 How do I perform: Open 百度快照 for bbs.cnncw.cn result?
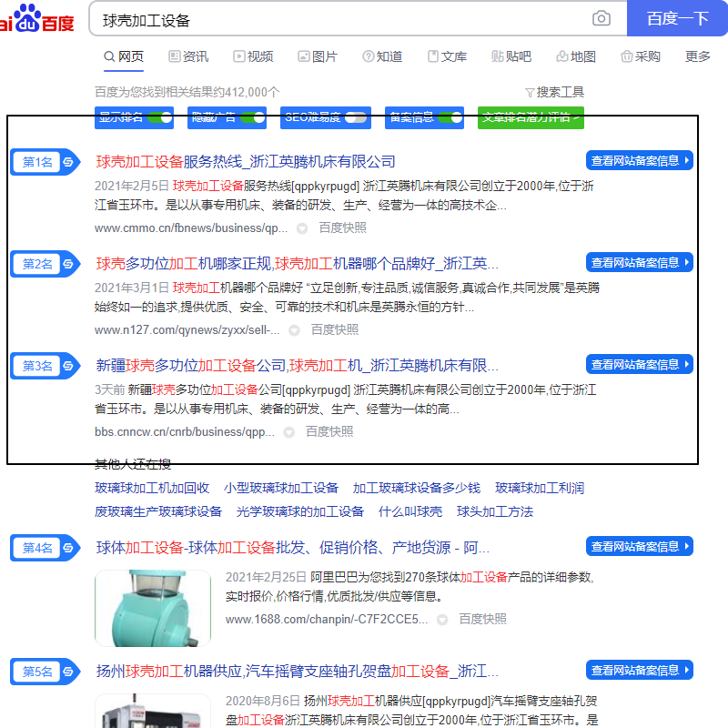coord(329,431)
